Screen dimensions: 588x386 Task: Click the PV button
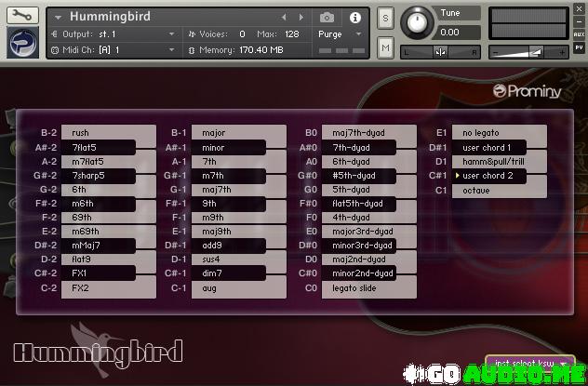(x=579, y=47)
